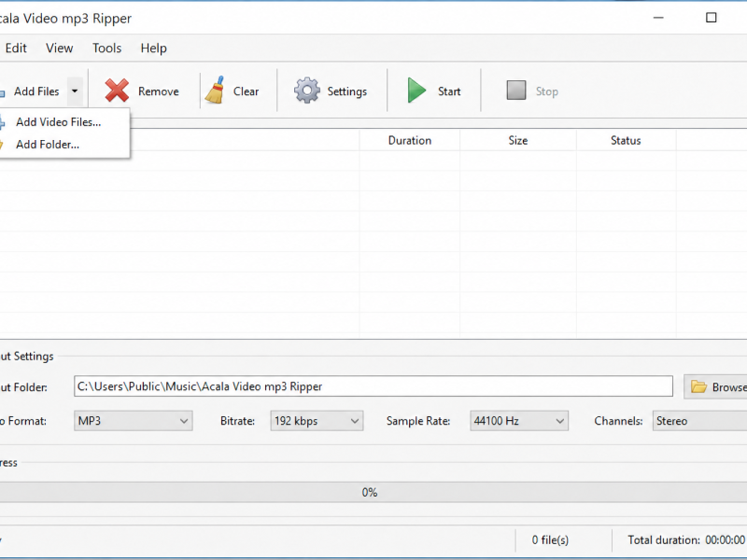Click the gray Stop square icon

pyautogui.click(x=516, y=90)
